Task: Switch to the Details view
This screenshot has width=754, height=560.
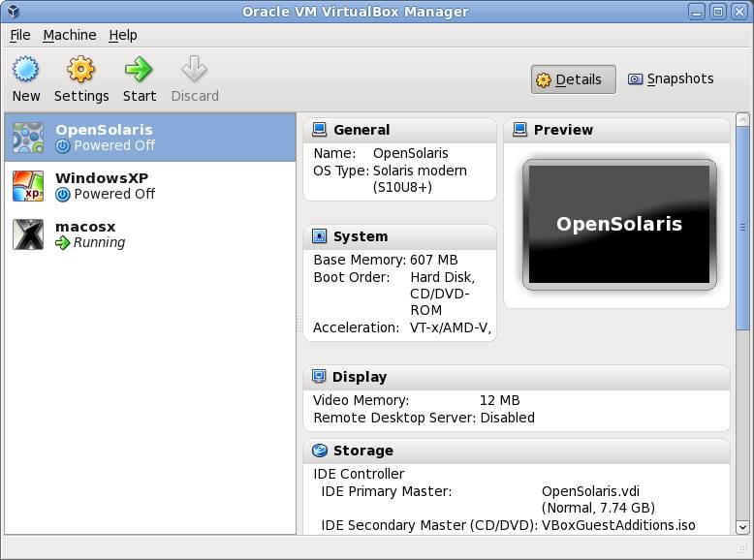Action: tap(573, 79)
